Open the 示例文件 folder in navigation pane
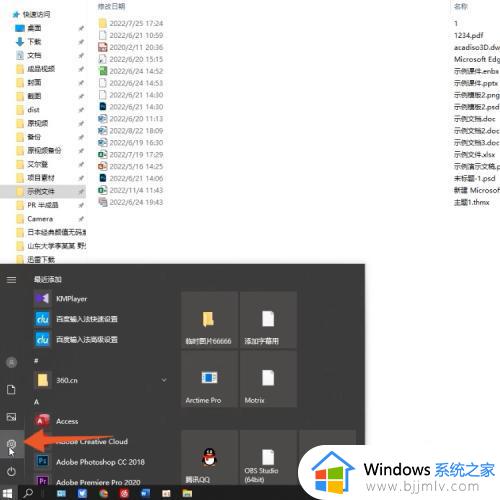Viewport: 500px width, 500px height. tap(41, 191)
